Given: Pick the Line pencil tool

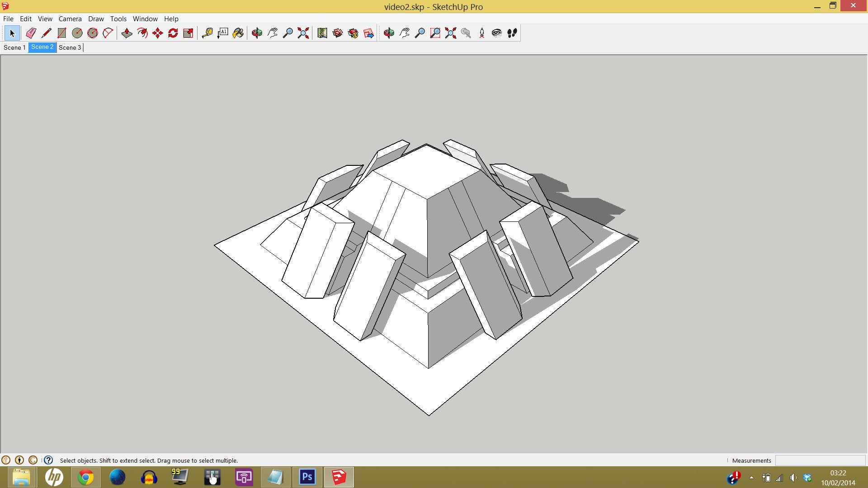Looking at the screenshot, I should 46,33.
